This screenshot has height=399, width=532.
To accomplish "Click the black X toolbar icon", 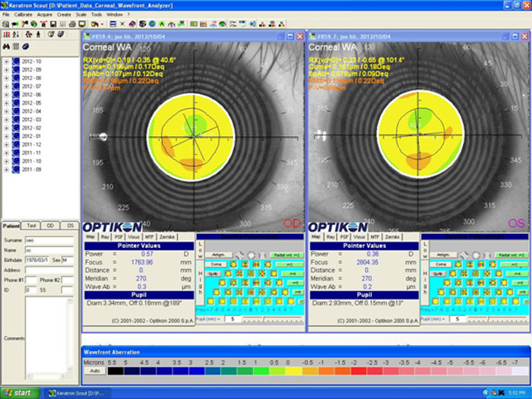I will coord(122,24).
